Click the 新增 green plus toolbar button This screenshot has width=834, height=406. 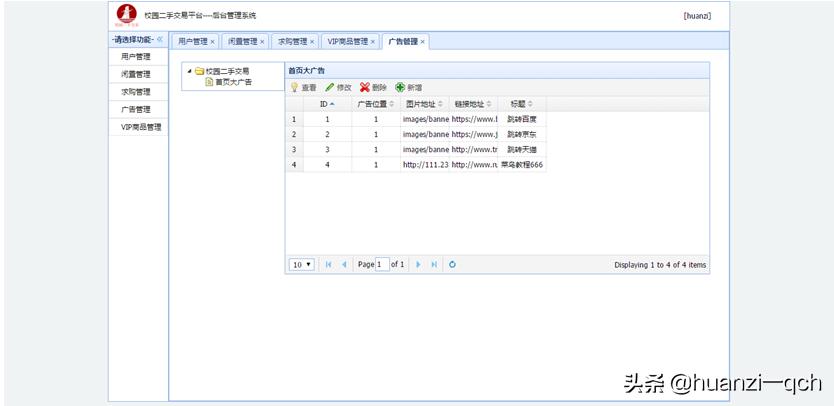pos(408,87)
